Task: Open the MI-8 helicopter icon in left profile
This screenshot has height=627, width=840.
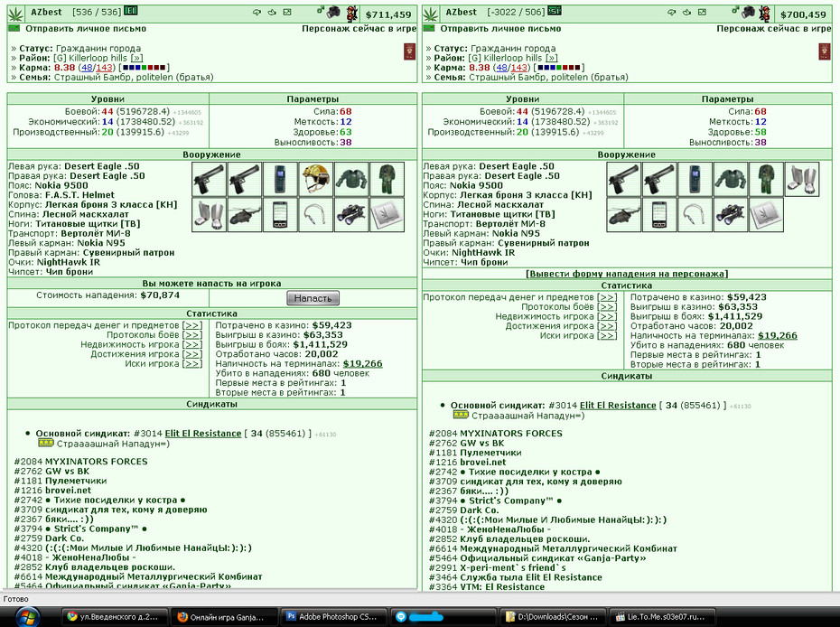Action: click(244, 215)
